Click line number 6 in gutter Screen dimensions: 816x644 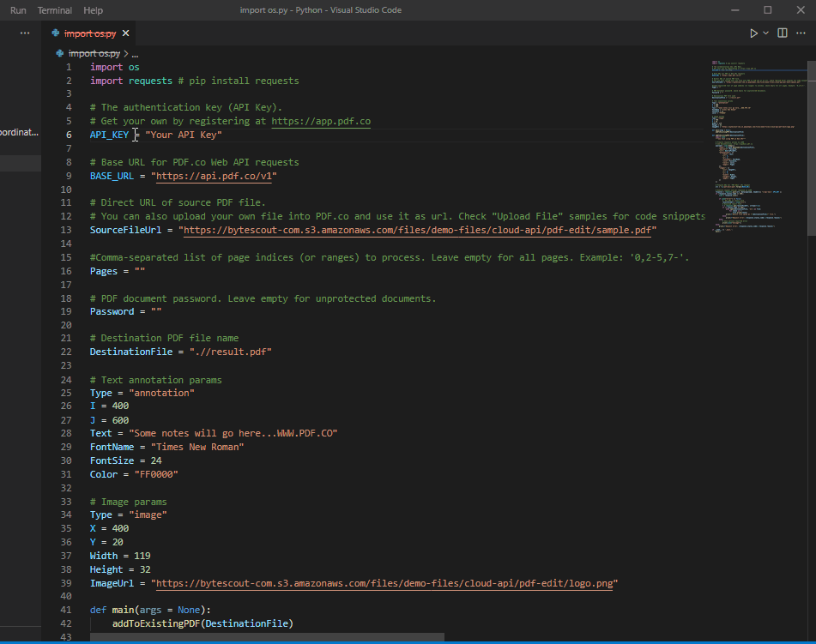point(69,135)
